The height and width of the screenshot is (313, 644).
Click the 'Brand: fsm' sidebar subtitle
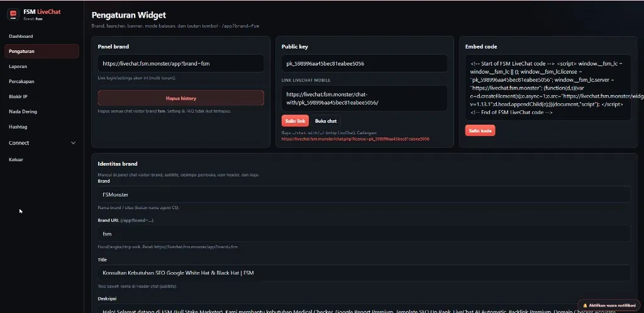pyautogui.click(x=33, y=19)
